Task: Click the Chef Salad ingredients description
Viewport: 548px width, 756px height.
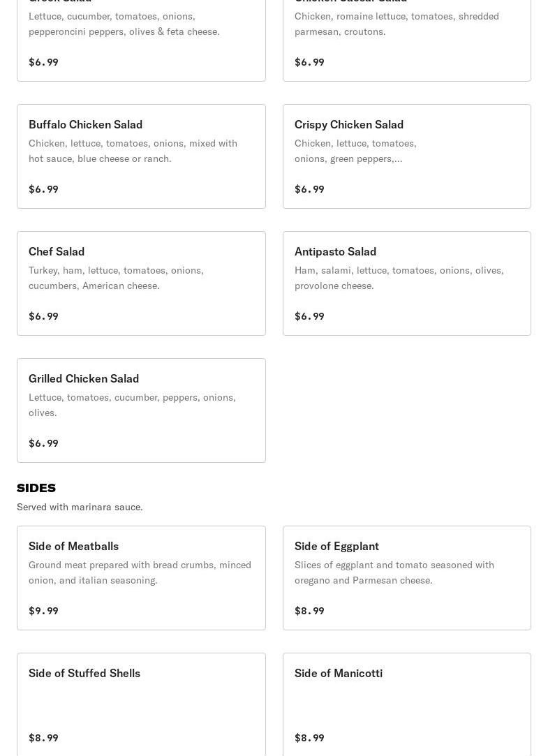Action: click(x=116, y=278)
